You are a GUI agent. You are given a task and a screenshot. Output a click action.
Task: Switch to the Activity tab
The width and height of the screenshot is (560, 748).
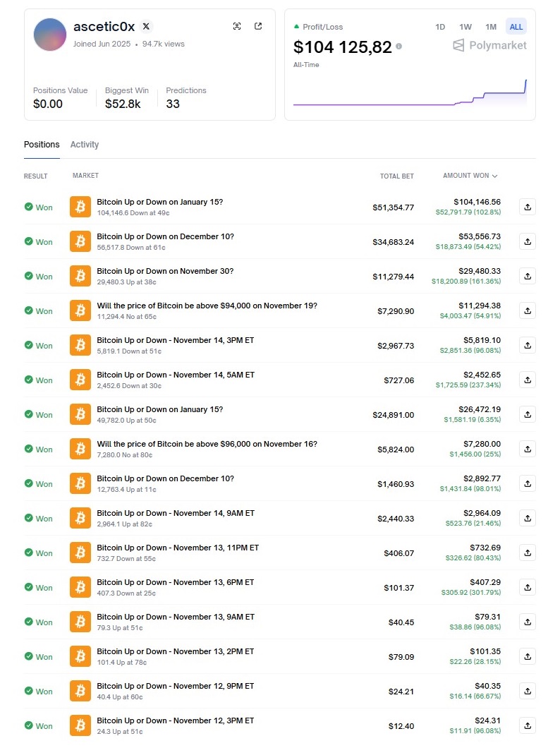click(85, 145)
